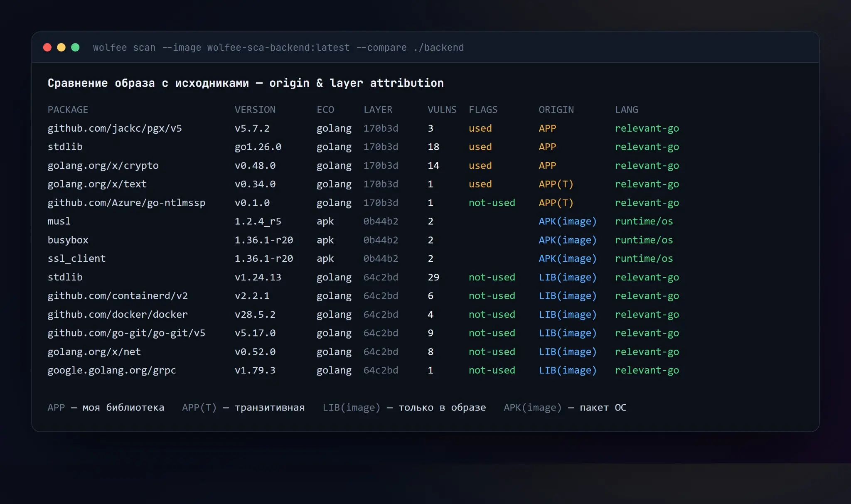The height and width of the screenshot is (504, 851).
Task: Click the LAYER column header
Action: pyautogui.click(x=378, y=110)
